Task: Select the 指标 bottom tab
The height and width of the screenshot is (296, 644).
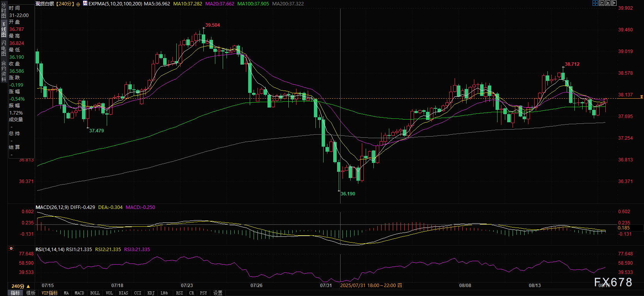Action: coord(15,293)
